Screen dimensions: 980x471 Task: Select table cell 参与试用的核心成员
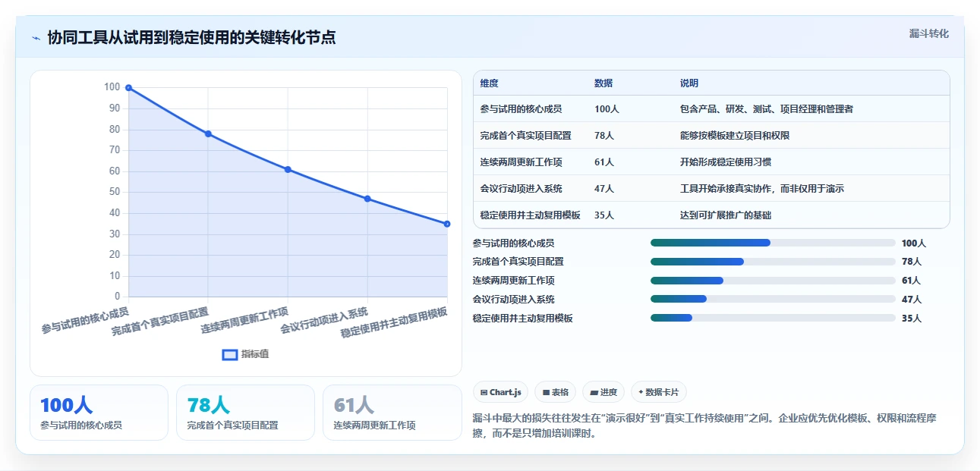521,109
